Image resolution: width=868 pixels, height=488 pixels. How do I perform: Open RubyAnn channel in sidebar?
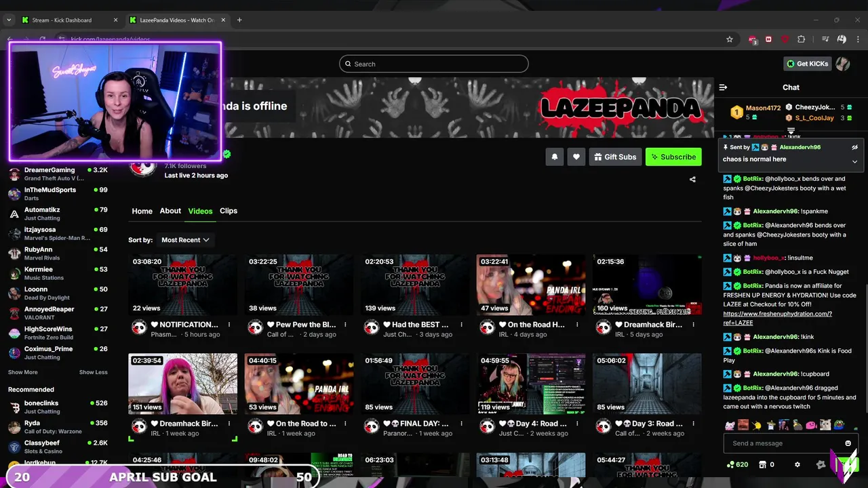pyautogui.click(x=58, y=253)
